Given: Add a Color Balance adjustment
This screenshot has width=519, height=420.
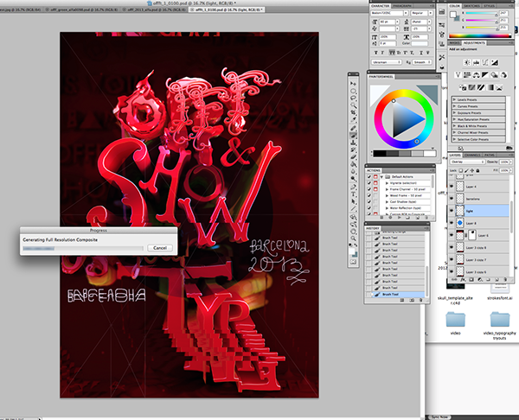Looking at the screenshot, I should [476, 75].
